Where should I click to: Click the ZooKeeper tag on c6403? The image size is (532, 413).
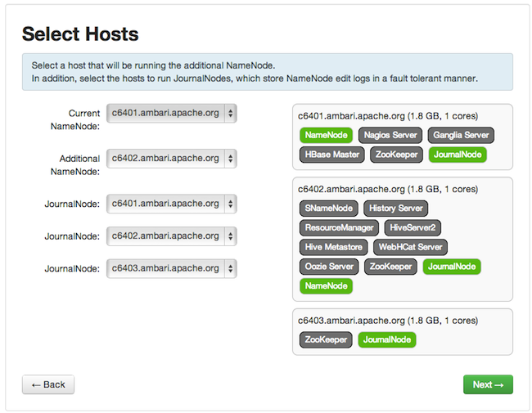tap(326, 339)
